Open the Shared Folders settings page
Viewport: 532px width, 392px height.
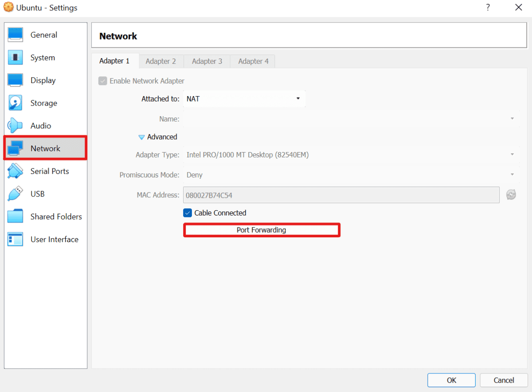[x=56, y=216]
